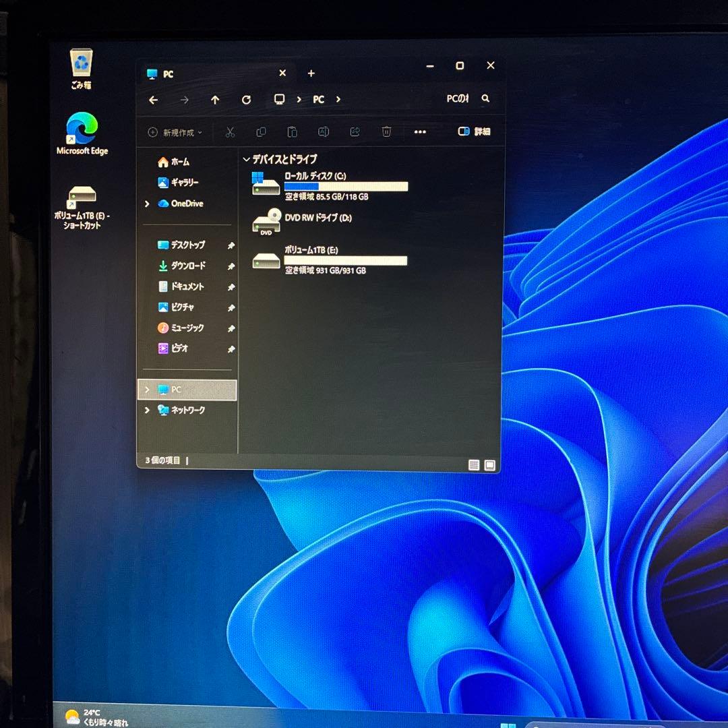Select the Paste icon
This screenshot has width=728, height=728.
tap(292, 132)
